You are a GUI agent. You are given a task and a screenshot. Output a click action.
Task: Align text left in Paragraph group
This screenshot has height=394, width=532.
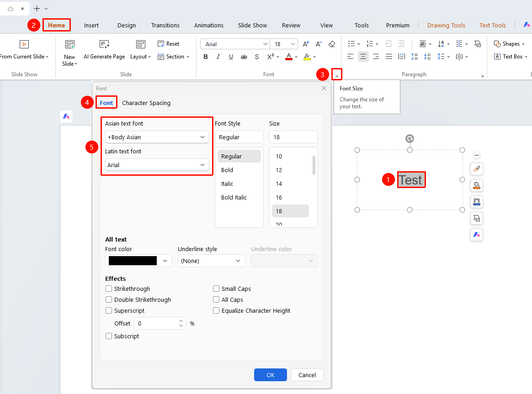(351, 57)
